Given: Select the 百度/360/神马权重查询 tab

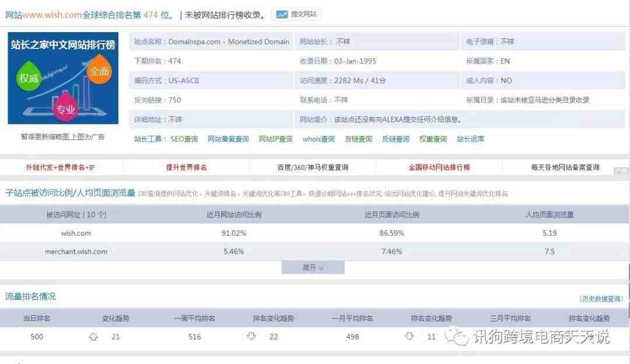Looking at the screenshot, I should 313,167.
